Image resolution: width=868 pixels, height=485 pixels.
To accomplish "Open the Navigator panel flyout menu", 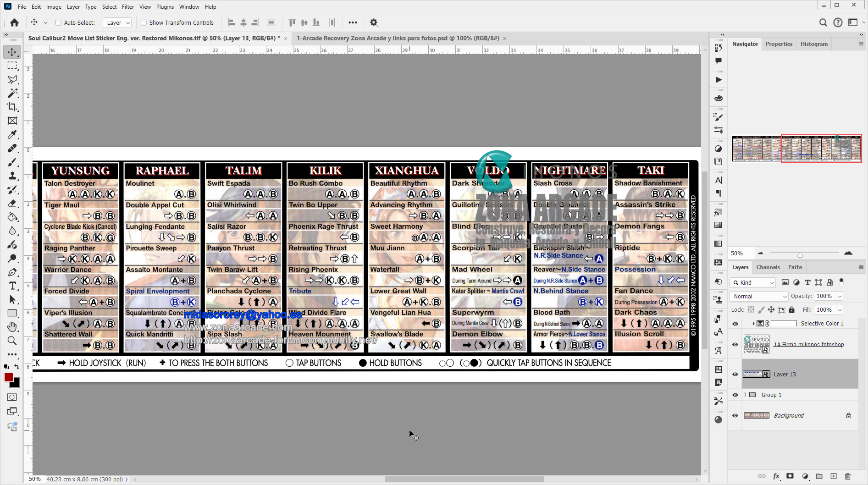I will [861, 44].
